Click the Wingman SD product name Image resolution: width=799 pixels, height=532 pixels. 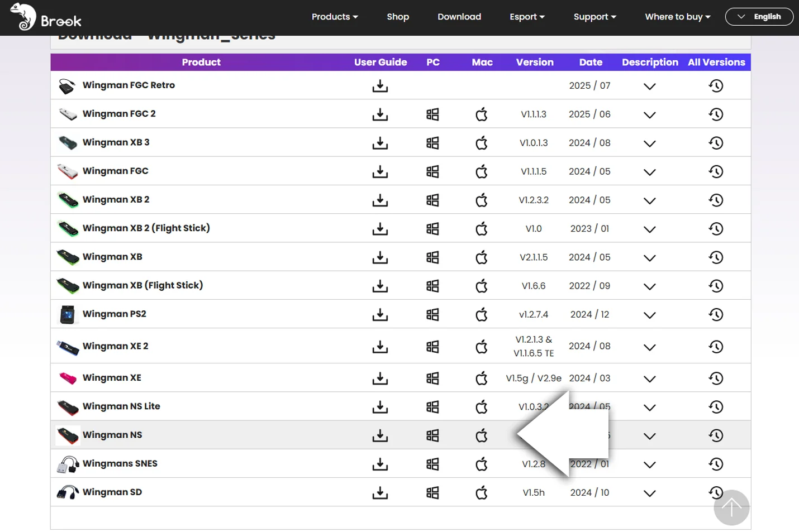point(112,492)
